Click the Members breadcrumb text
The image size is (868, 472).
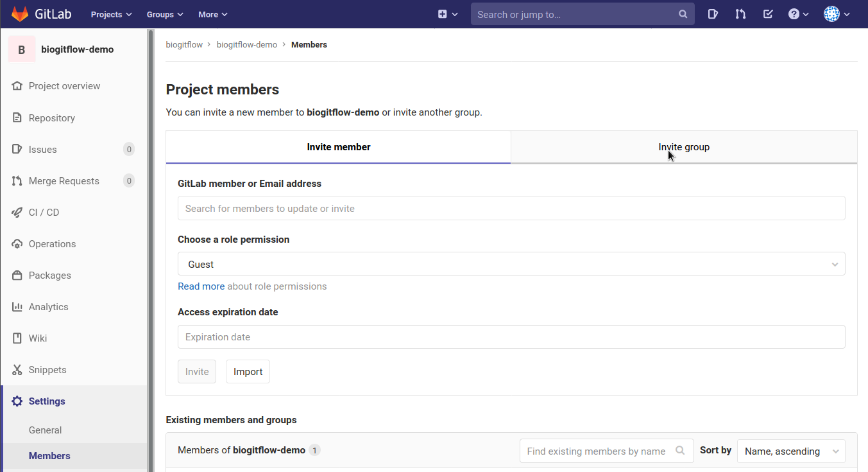(x=309, y=45)
